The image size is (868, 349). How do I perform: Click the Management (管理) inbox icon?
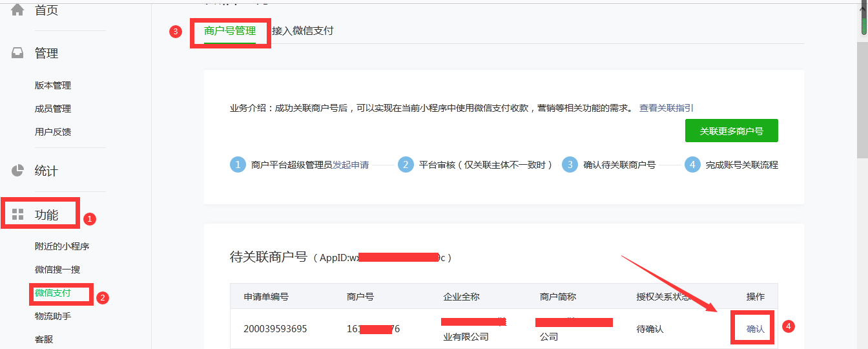(x=17, y=54)
